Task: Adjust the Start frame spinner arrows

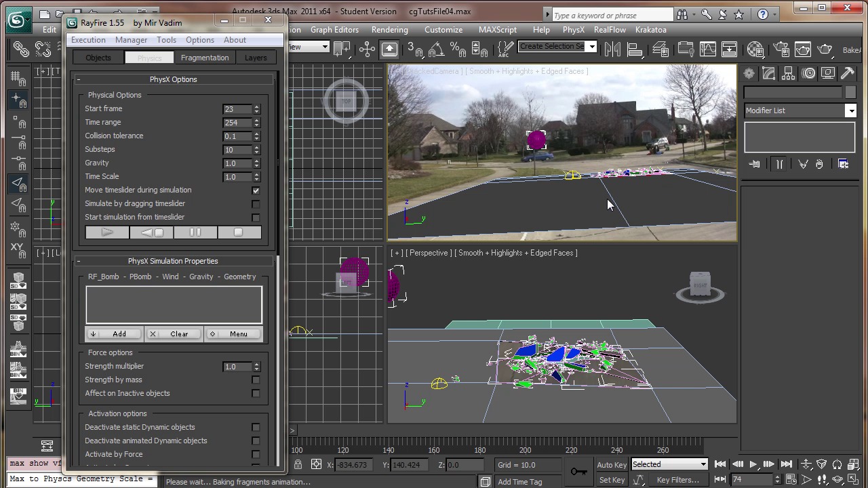Action: pyautogui.click(x=256, y=109)
